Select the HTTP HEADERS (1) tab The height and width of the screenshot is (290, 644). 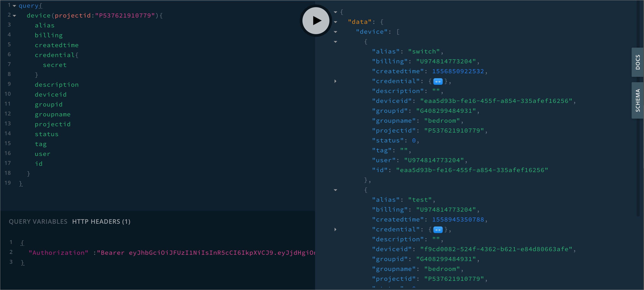[x=101, y=221]
